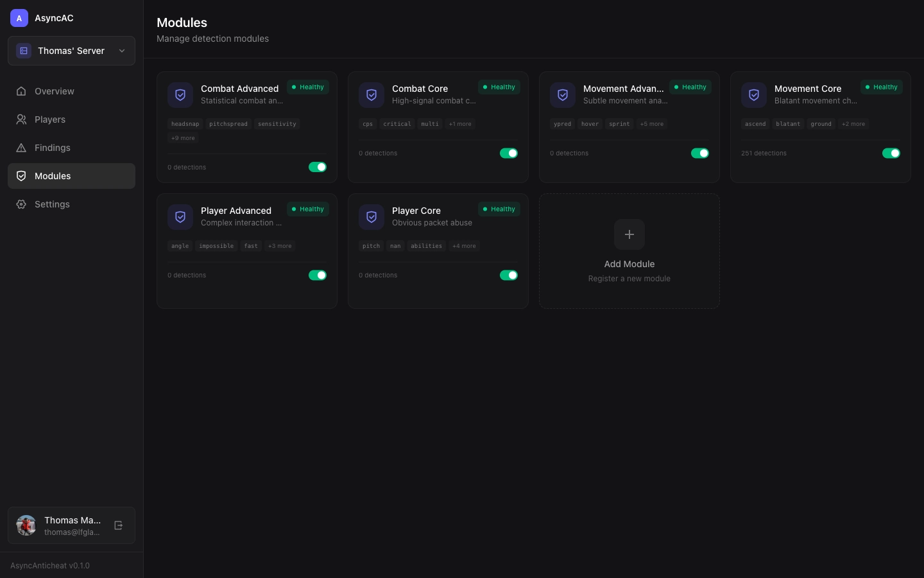Open the Players section icon

[x=20, y=119]
